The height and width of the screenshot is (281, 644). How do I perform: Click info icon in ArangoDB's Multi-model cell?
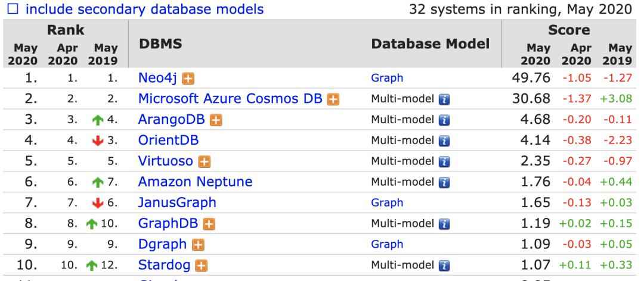pos(444,120)
